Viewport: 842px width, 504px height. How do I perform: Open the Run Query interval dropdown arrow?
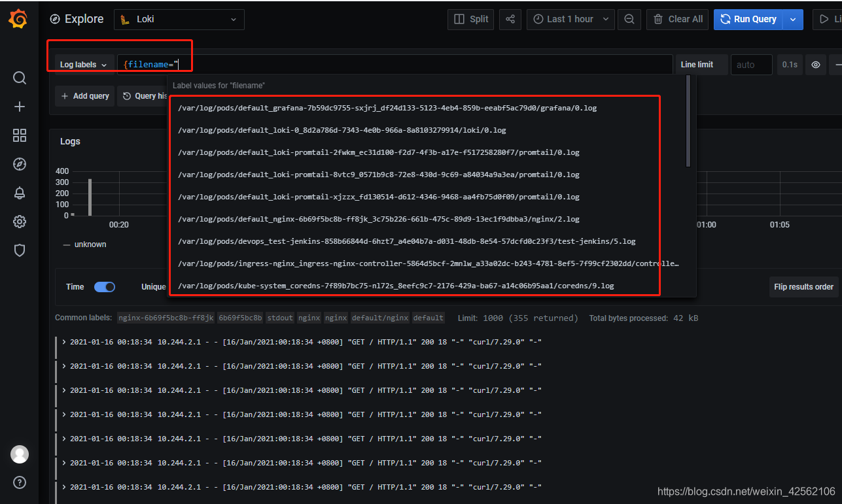tap(793, 19)
